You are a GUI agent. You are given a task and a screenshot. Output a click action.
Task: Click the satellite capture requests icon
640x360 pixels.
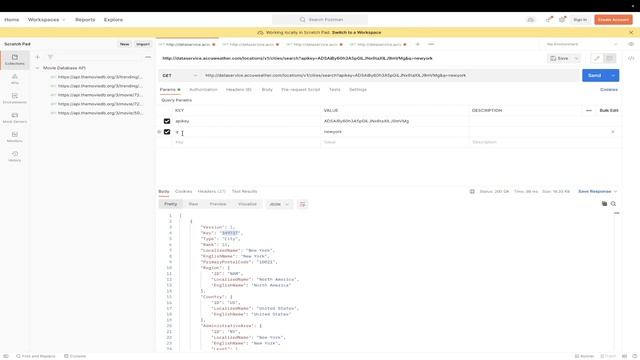point(549,20)
